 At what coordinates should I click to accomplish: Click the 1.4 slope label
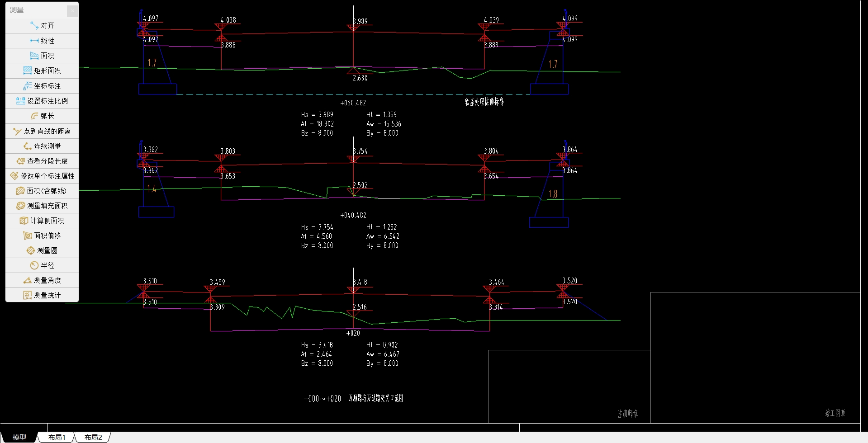tap(152, 189)
